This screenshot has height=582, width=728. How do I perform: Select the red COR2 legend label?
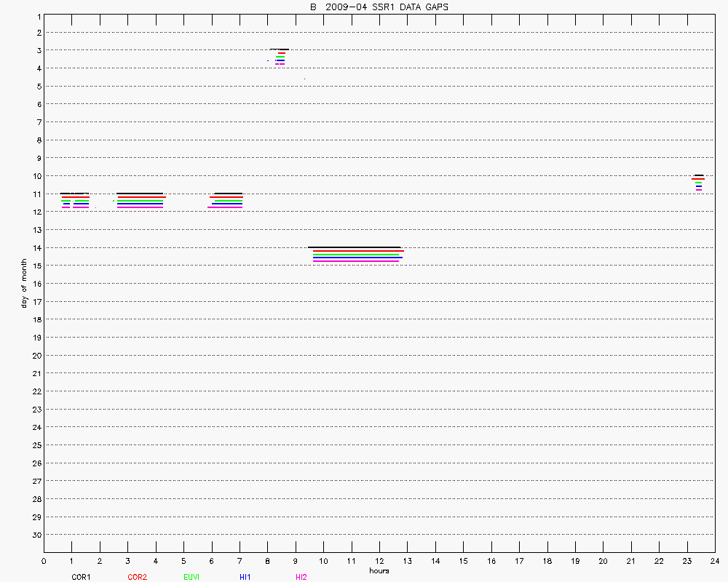click(137, 577)
